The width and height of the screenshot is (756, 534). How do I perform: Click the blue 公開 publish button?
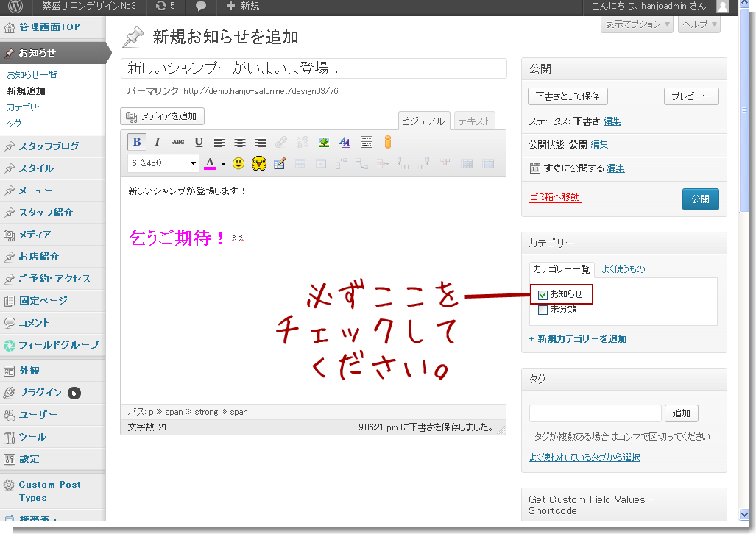point(700,199)
